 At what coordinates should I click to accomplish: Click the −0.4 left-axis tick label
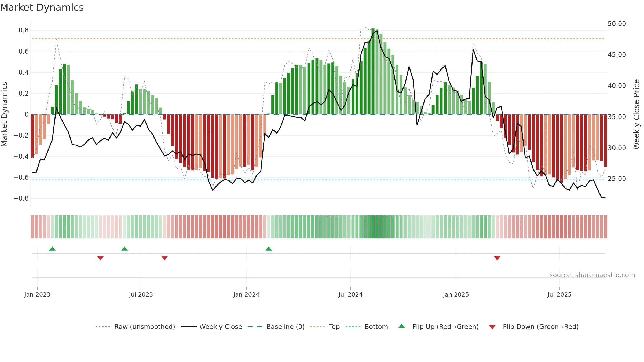click(x=21, y=156)
